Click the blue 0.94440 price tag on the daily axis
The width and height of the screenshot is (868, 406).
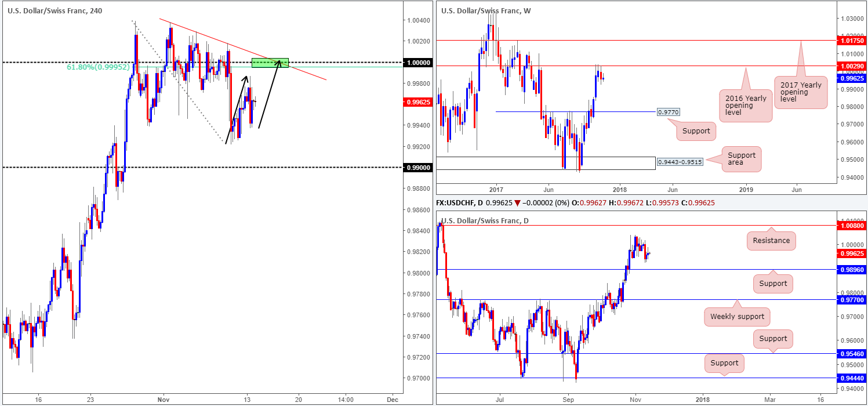pos(853,377)
